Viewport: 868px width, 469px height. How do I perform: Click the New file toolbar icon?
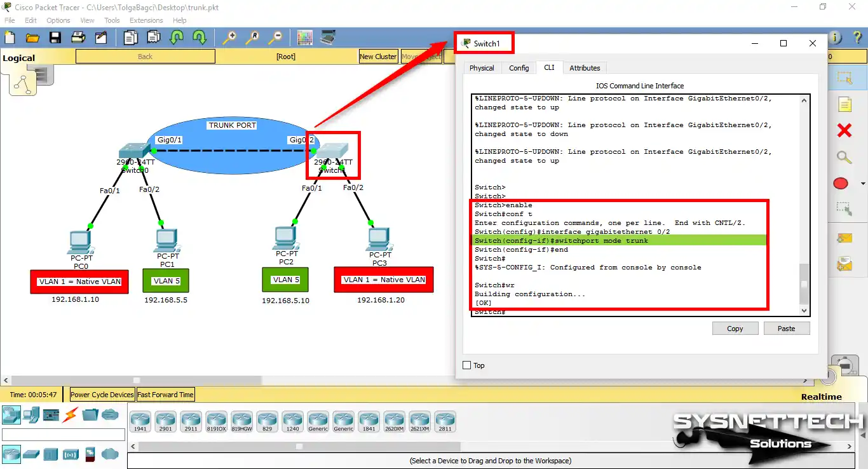10,37
